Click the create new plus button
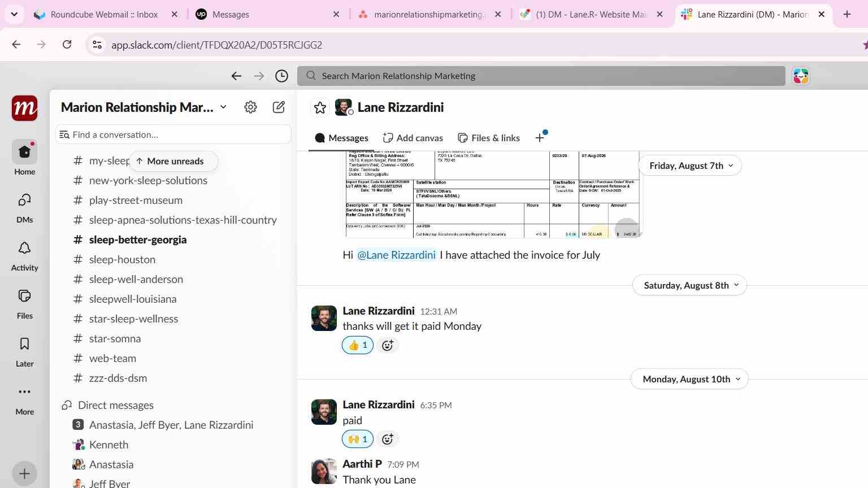Image resolution: width=868 pixels, height=488 pixels. 24,473
